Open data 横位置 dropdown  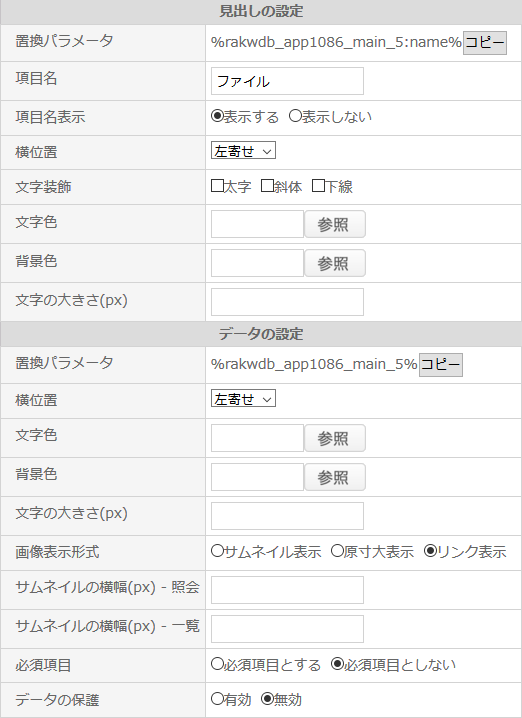click(x=243, y=399)
